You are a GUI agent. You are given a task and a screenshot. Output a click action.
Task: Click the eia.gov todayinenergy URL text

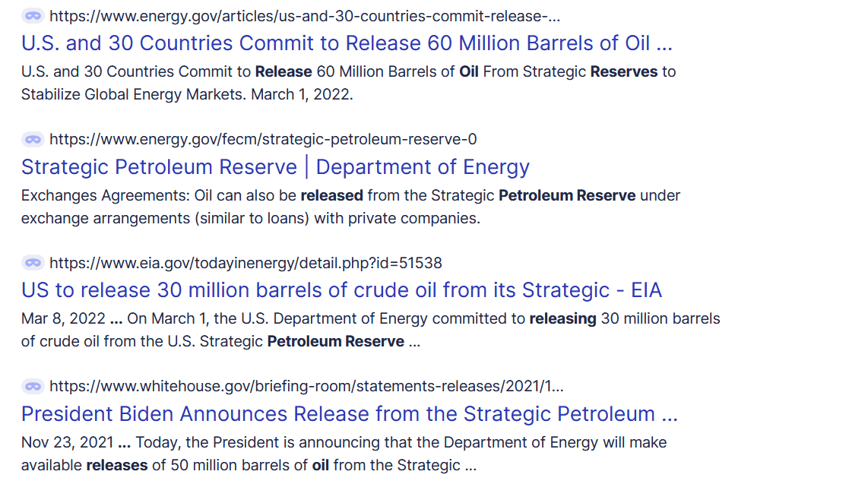(246, 263)
